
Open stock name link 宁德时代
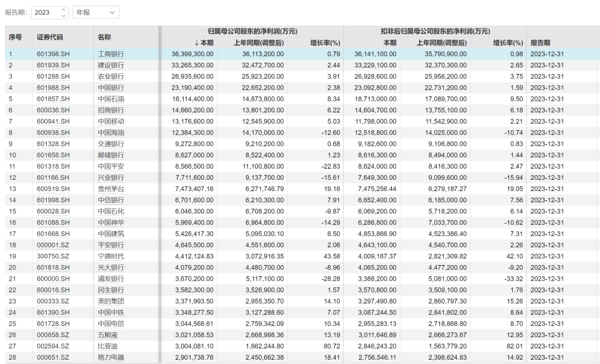click(110, 256)
